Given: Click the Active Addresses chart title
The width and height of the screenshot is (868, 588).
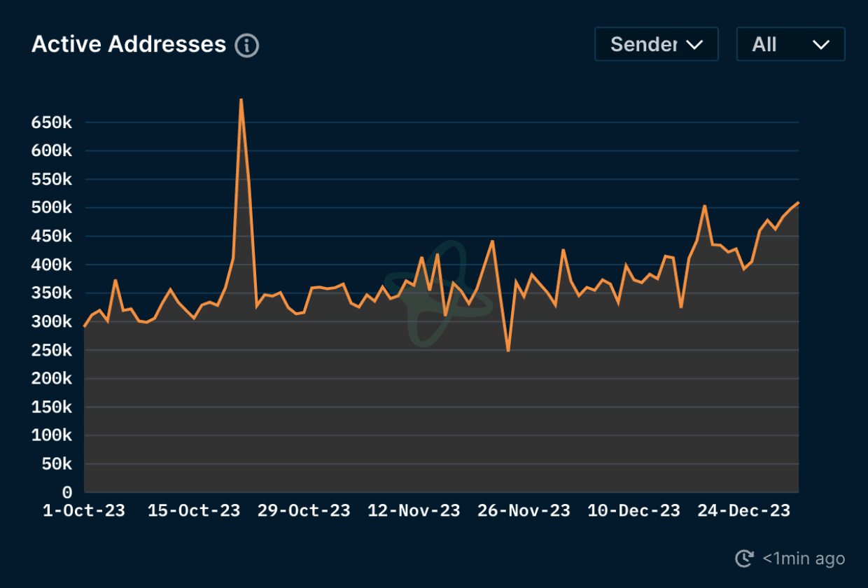Looking at the screenshot, I should click(x=129, y=45).
